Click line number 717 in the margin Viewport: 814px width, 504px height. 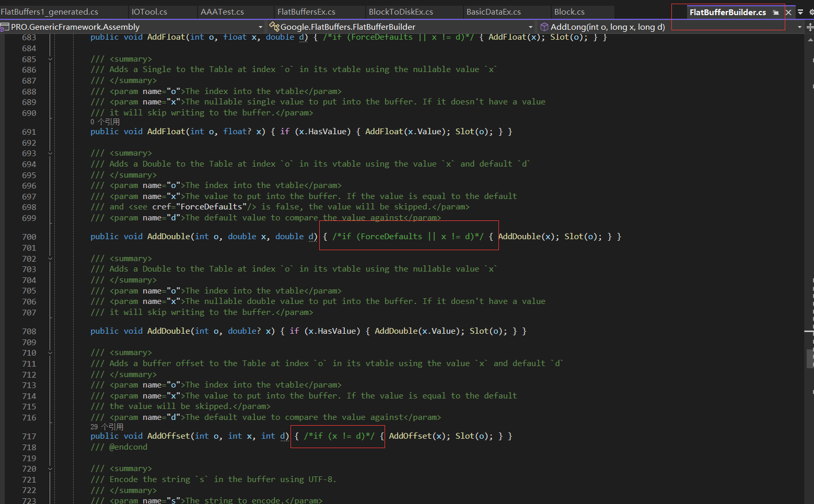pos(29,436)
